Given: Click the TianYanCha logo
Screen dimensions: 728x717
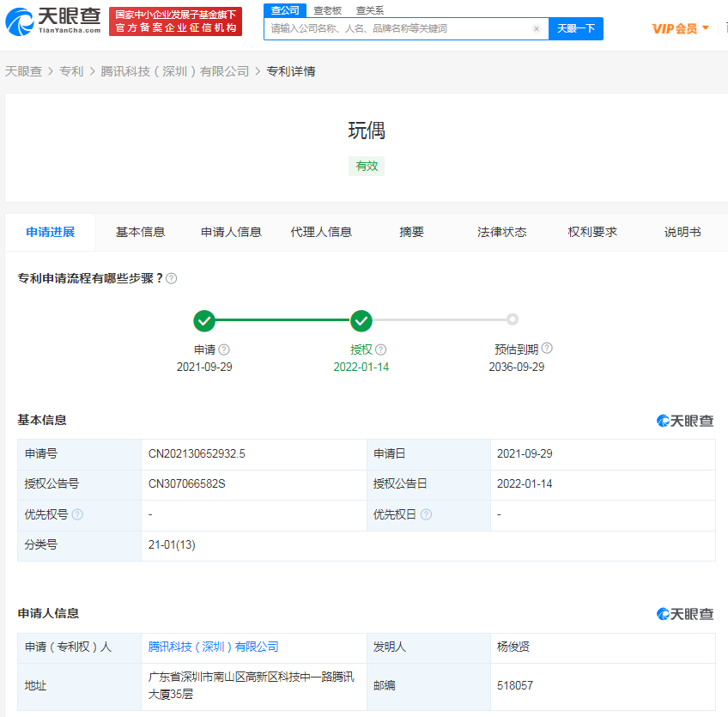Looking at the screenshot, I should coord(53,21).
